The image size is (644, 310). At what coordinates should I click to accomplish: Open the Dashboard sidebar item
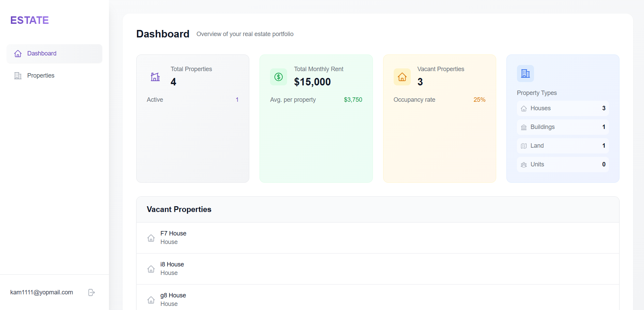54,53
